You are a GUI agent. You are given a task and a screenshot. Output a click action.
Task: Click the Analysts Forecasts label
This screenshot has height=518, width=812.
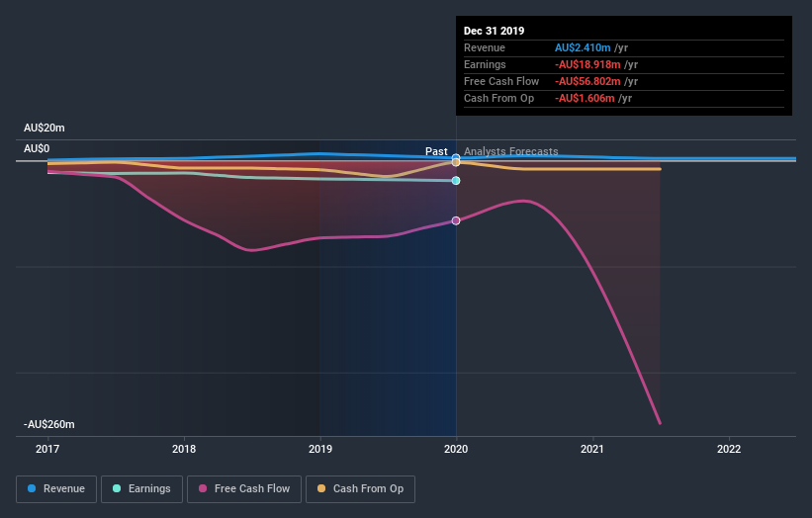510,151
